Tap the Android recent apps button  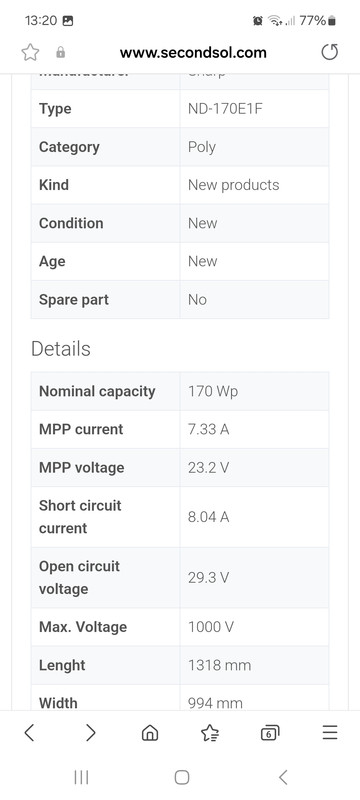coord(81,777)
